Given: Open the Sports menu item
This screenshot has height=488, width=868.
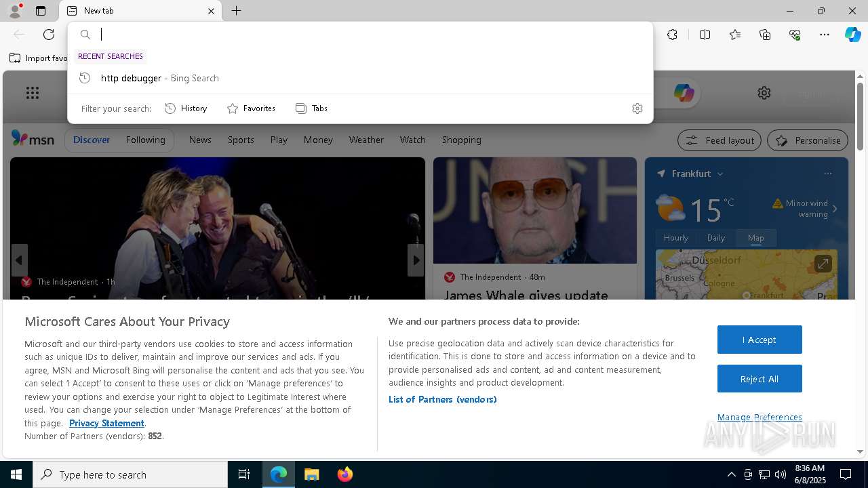Looking at the screenshot, I should point(241,140).
